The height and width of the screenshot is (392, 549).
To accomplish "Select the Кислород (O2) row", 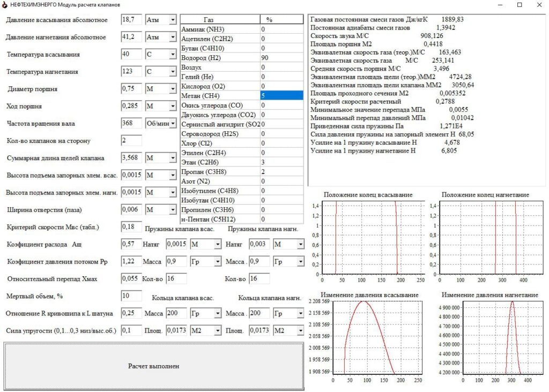I will [x=242, y=86].
